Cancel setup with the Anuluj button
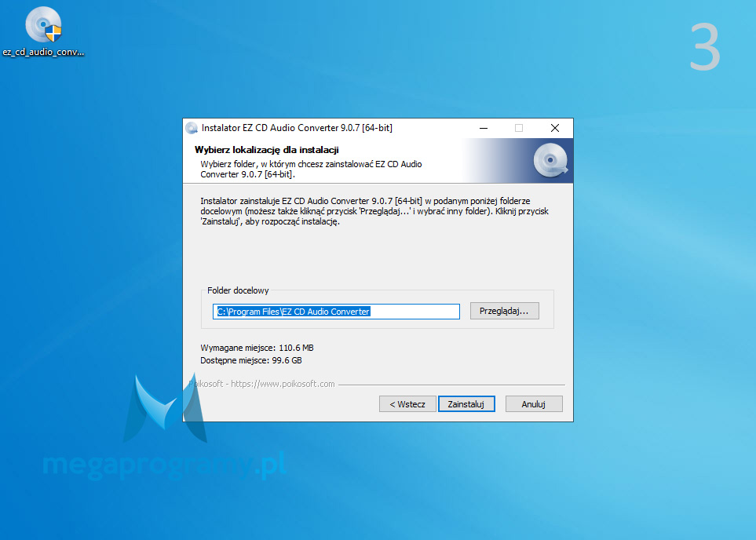The width and height of the screenshot is (756, 540). point(534,404)
